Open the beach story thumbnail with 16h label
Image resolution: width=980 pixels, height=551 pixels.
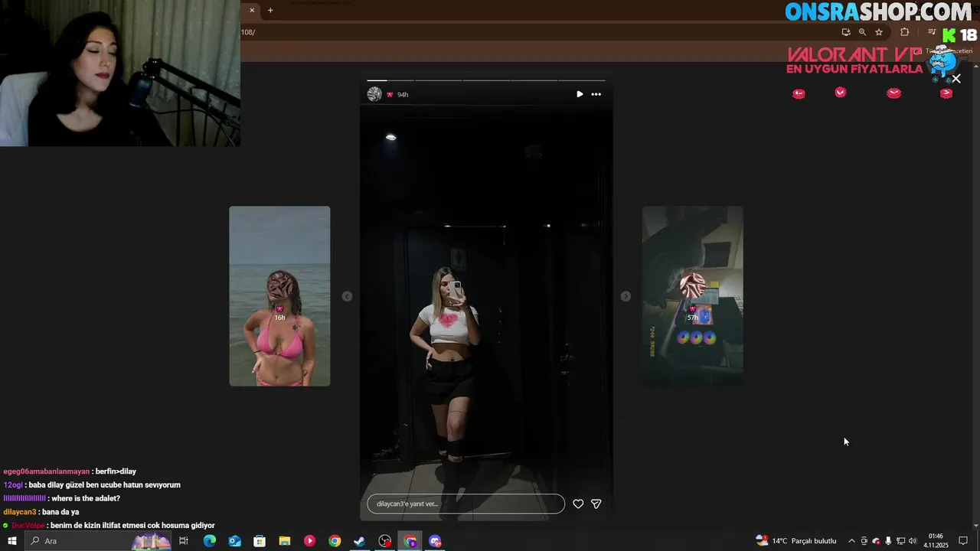pos(279,296)
